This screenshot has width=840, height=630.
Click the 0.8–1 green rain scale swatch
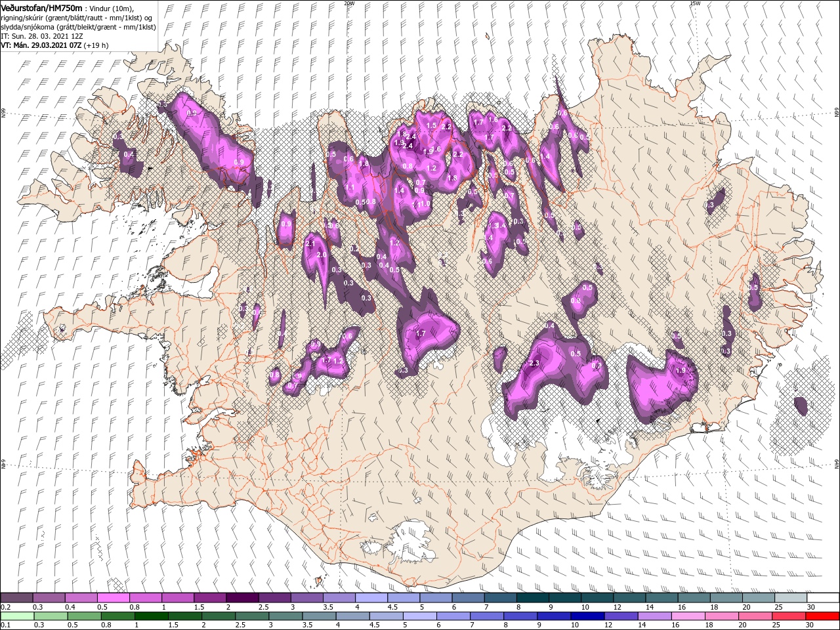[x=117, y=616]
